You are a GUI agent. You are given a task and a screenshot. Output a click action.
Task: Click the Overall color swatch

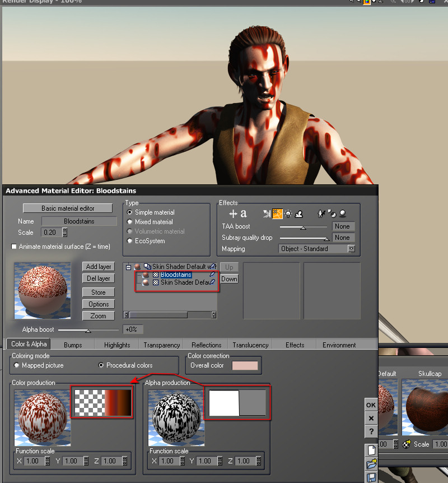pyautogui.click(x=245, y=365)
